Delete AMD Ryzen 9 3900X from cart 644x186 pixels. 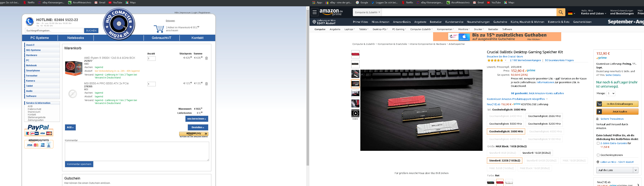(207, 58)
